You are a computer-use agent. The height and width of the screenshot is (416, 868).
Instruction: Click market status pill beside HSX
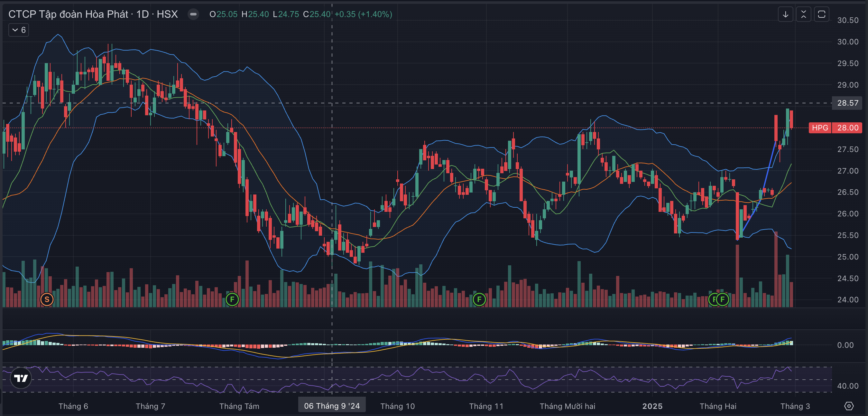pyautogui.click(x=193, y=14)
